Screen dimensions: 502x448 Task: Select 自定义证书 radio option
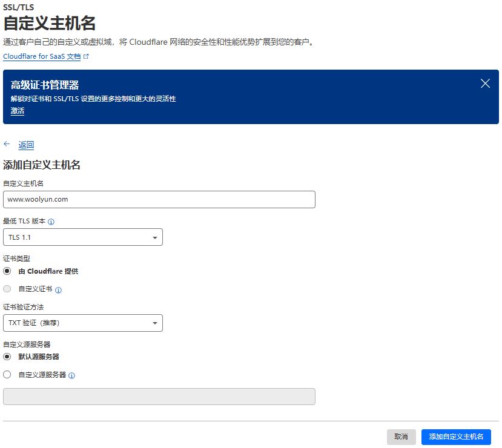pyautogui.click(x=7, y=289)
